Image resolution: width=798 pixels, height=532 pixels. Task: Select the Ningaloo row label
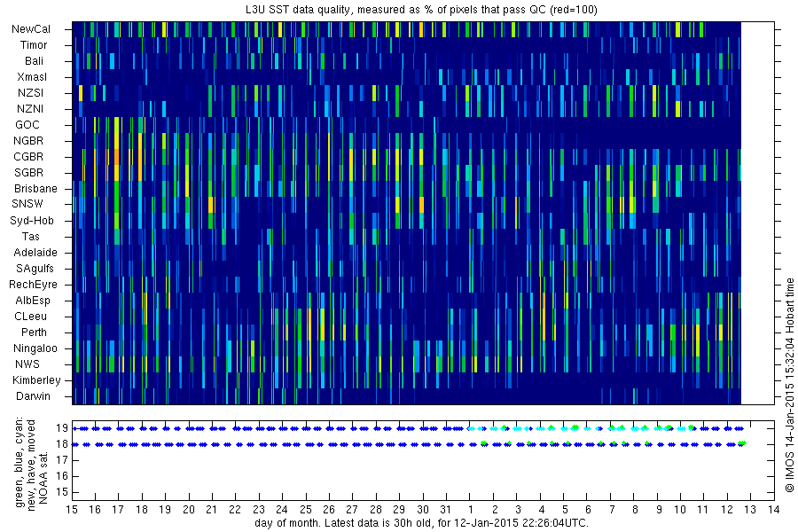point(35,348)
